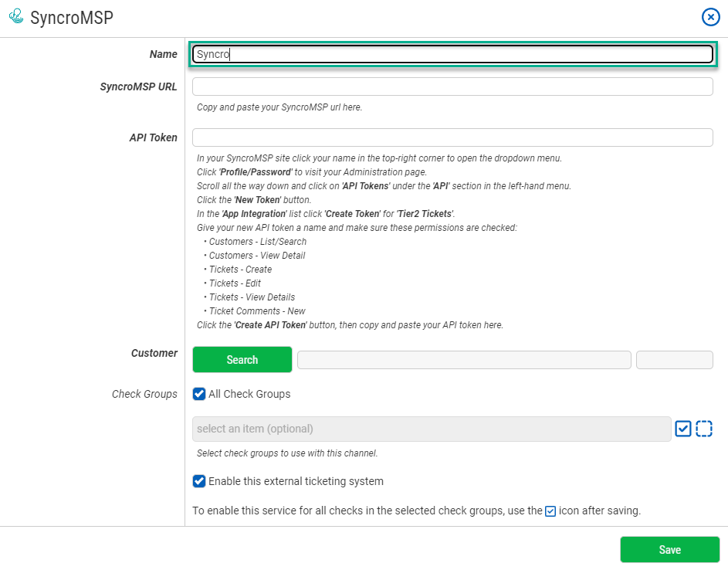The height and width of the screenshot is (570, 728).
Task: Select all check groups icon
Action: point(683,429)
